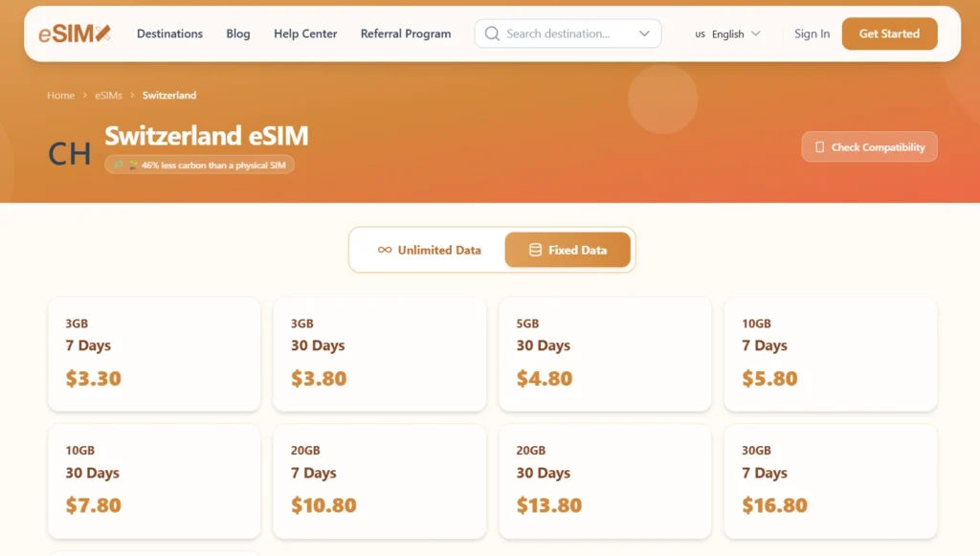Select the Fixed Data tab

point(568,250)
